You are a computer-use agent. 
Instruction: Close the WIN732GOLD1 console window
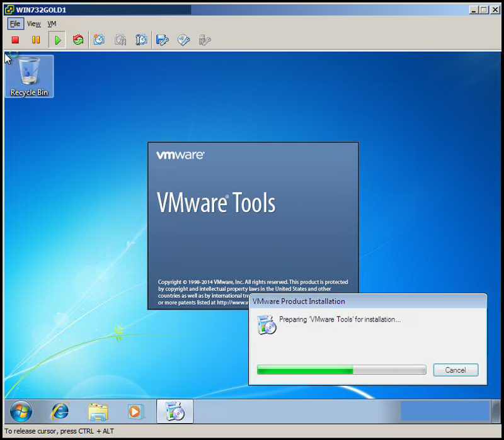point(495,10)
